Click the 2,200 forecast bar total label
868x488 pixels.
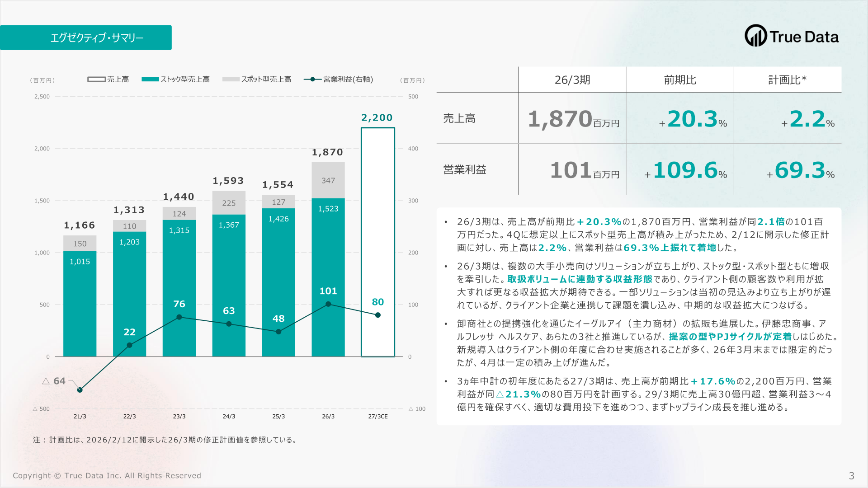377,117
